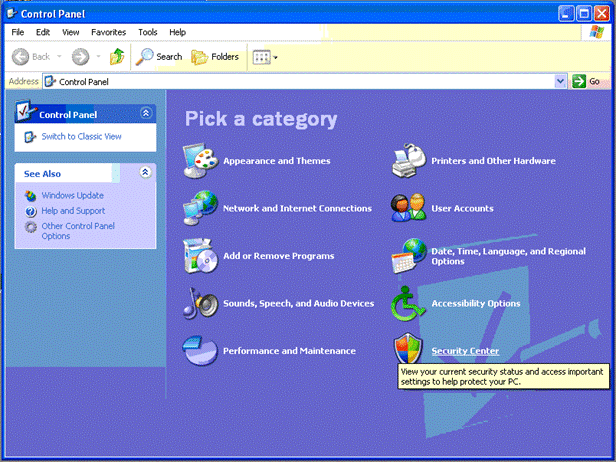Image resolution: width=616 pixels, height=462 pixels.
Task: Open the Back button history dropdown arrow
Action: (59, 57)
